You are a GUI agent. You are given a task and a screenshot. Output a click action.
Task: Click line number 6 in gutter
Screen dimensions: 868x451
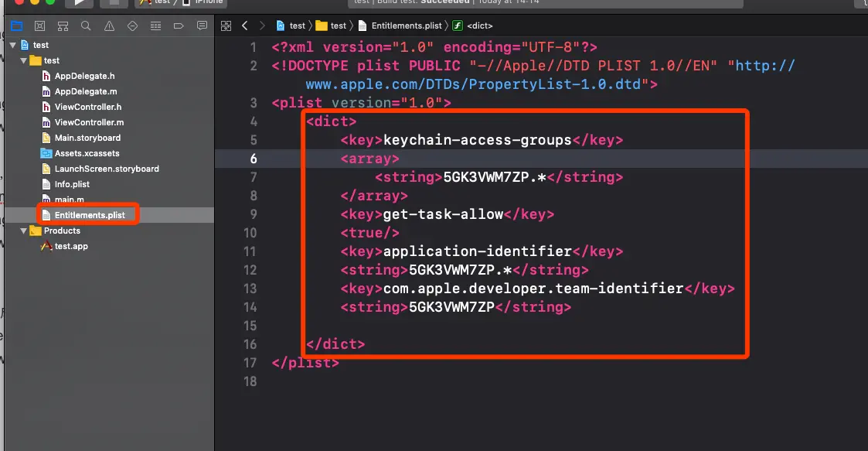click(x=254, y=159)
